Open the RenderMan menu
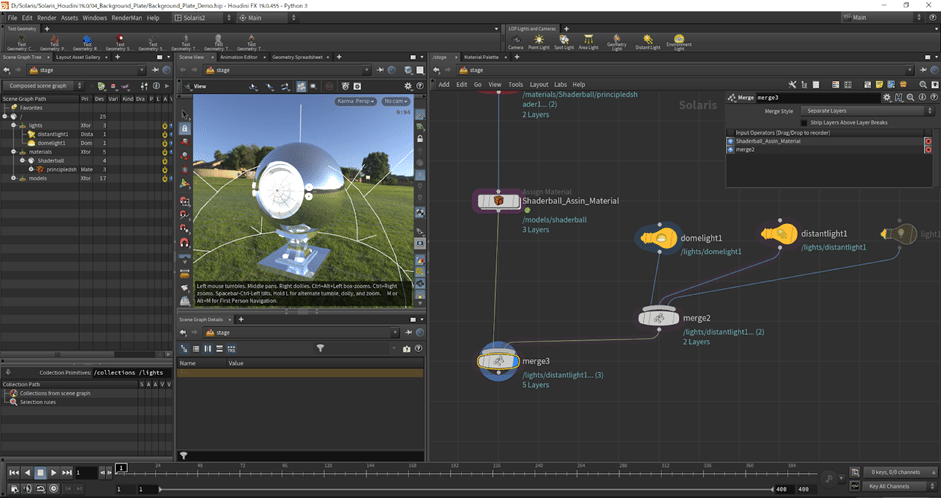The width and height of the screenshot is (941, 498). pos(125,18)
